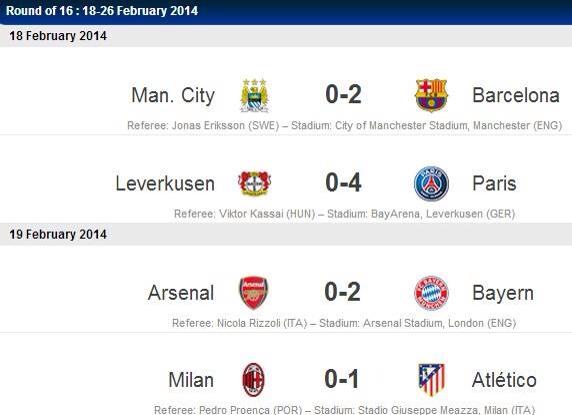This screenshot has height=415, width=572.
Task: Open the Bayer Leverkusen logo
Action: (254, 183)
